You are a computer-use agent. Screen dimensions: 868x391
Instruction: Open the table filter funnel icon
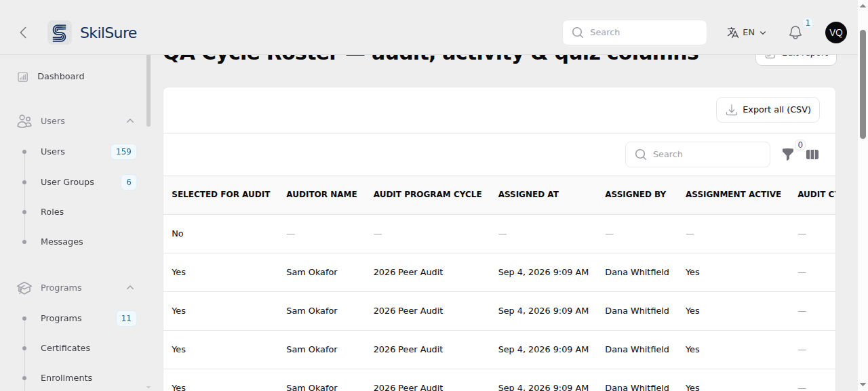coord(787,155)
